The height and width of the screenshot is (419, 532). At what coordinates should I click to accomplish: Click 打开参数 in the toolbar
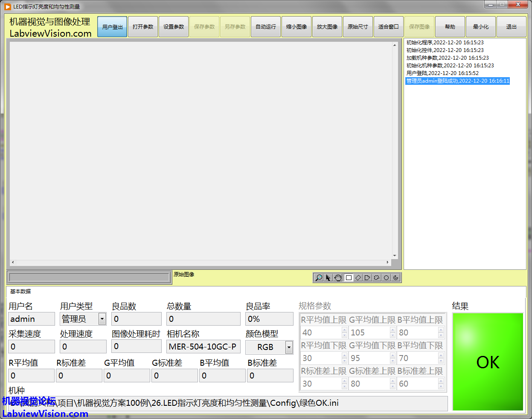[x=143, y=27]
